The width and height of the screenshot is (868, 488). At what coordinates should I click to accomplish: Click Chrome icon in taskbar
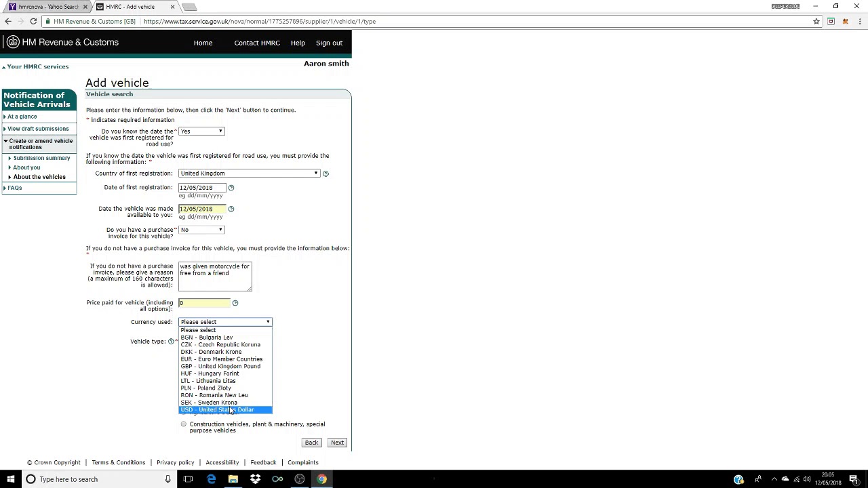pyautogui.click(x=321, y=479)
